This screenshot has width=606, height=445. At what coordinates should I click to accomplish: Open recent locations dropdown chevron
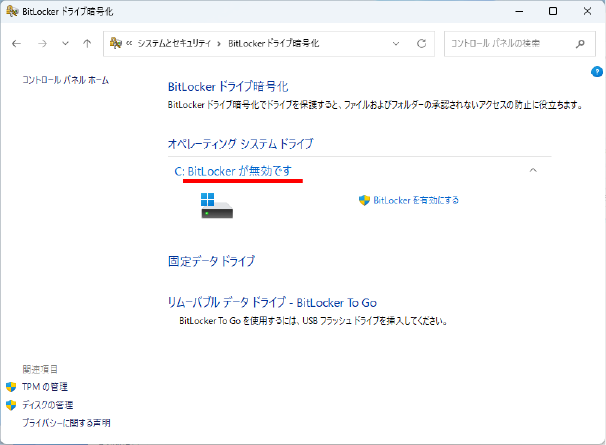65,43
